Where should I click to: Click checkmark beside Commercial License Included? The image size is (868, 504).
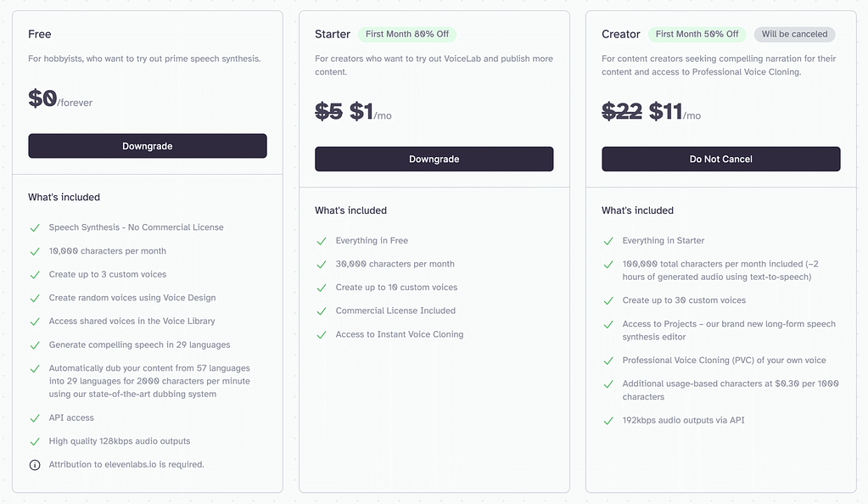click(322, 311)
